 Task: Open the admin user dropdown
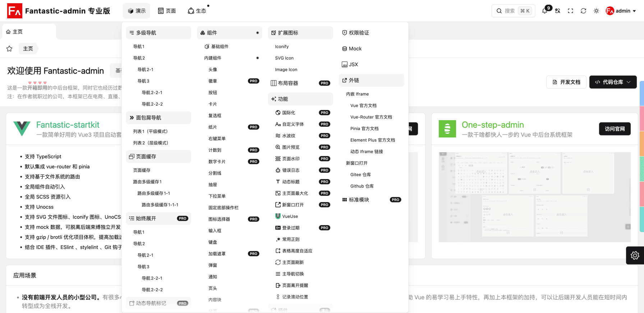[x=621, y=11]
